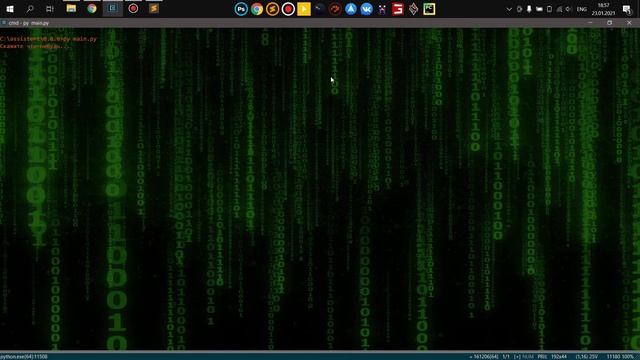Open Sublime Text on left taskbar
Screen dimensions: 640x360
click(154, 9)
